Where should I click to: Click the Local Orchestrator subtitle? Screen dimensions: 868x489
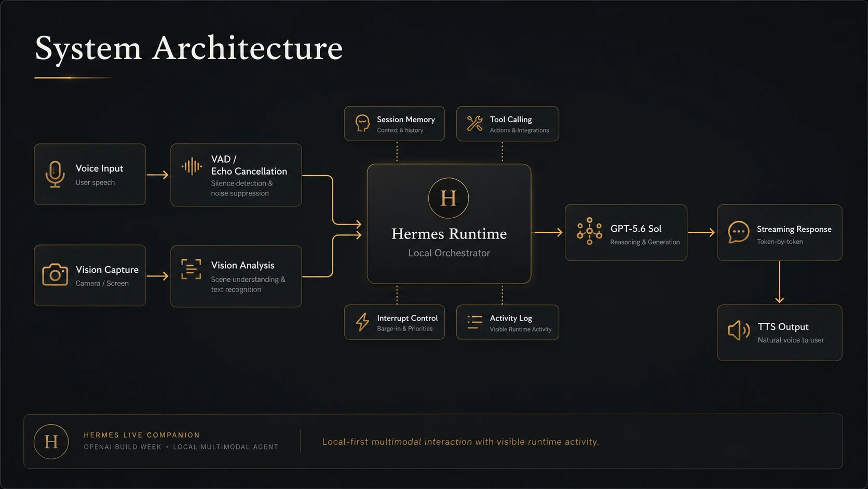point(449,253)
